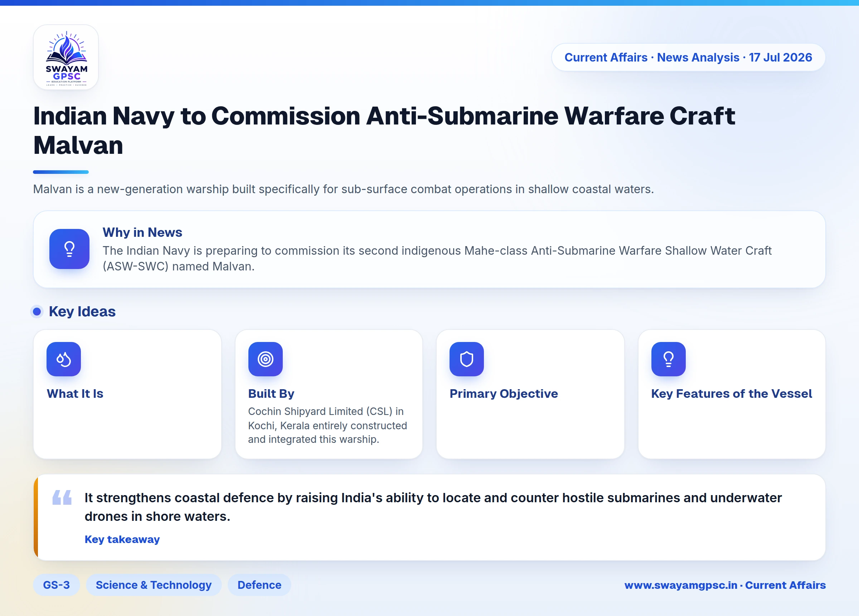Click the coastal defence quote text
Image resolution: width=859 pixels, height=616 pixels.
[x=433, y=507]
